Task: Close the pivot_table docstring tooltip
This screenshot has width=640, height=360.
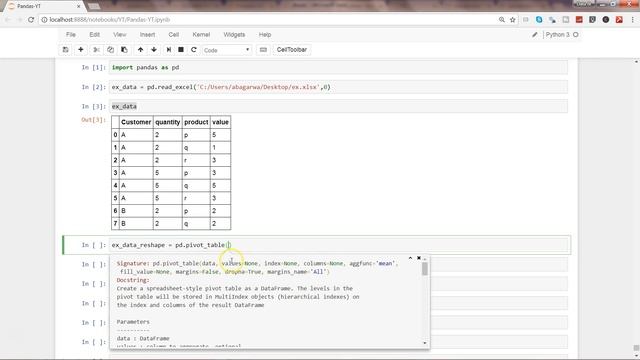Action: [419, 258]
